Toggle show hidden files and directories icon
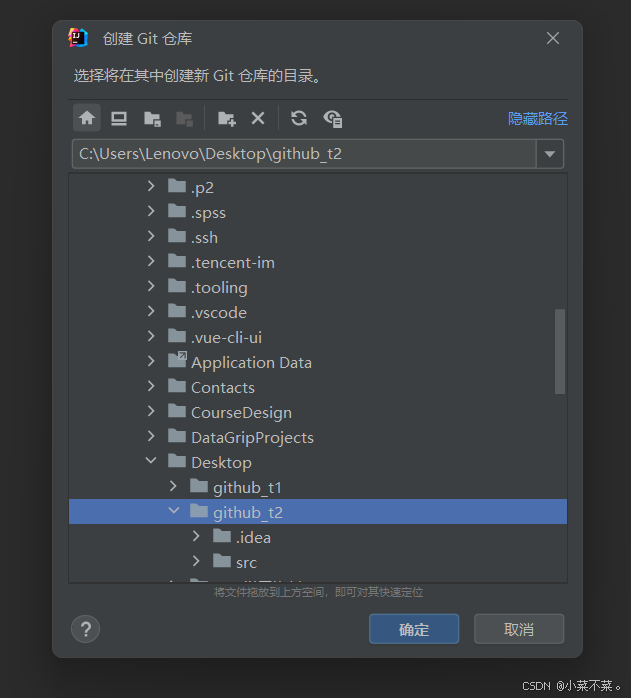This screenshot has height=698, width=631. [x=333, y=118]
